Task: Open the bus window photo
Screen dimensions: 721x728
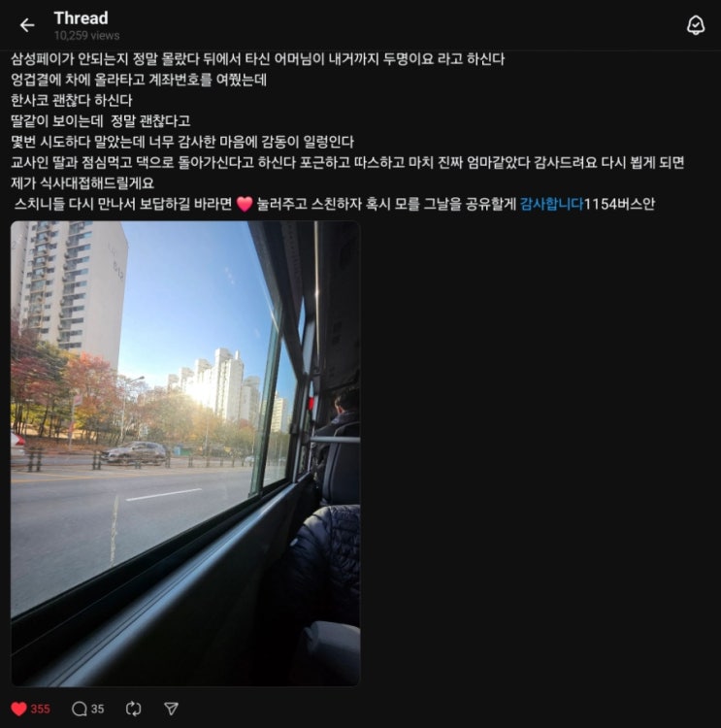Action: (x=185, y=453)
